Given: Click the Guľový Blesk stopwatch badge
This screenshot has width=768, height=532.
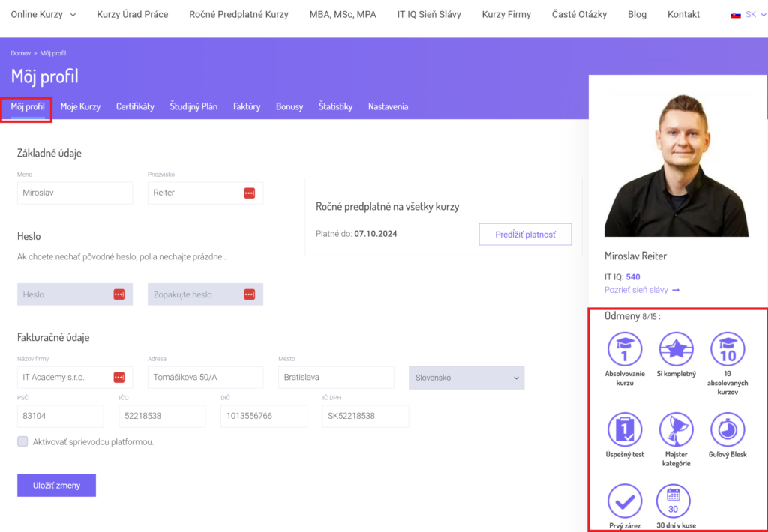Looking at the screenshot, I should (727, 429).
